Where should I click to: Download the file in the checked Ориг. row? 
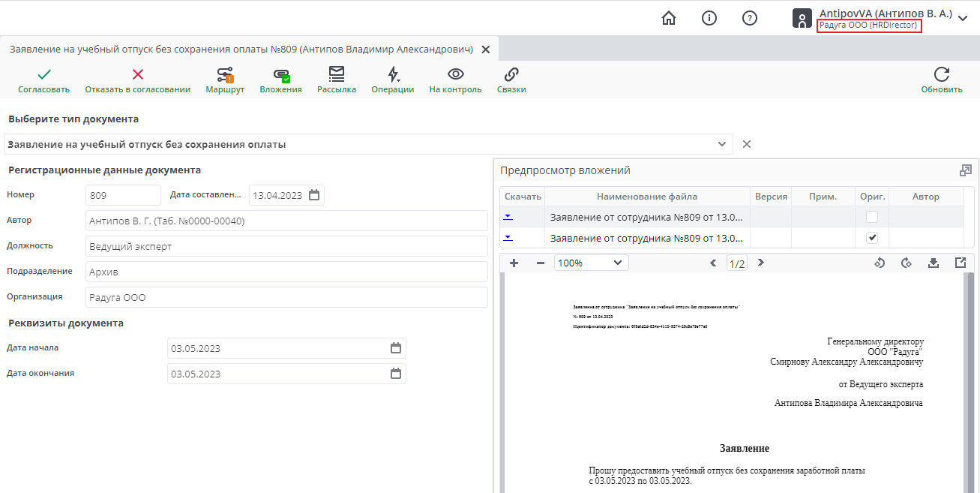(508, 238)
